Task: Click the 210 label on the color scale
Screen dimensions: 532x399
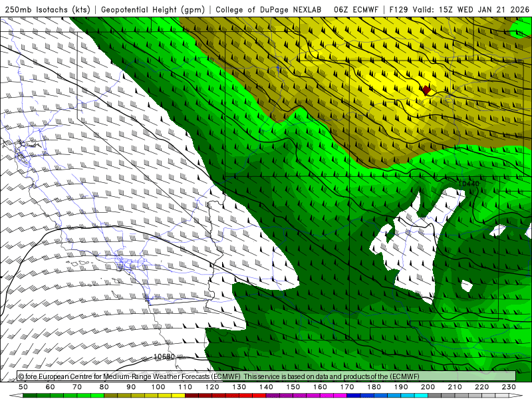Action: tap(455, 387)
